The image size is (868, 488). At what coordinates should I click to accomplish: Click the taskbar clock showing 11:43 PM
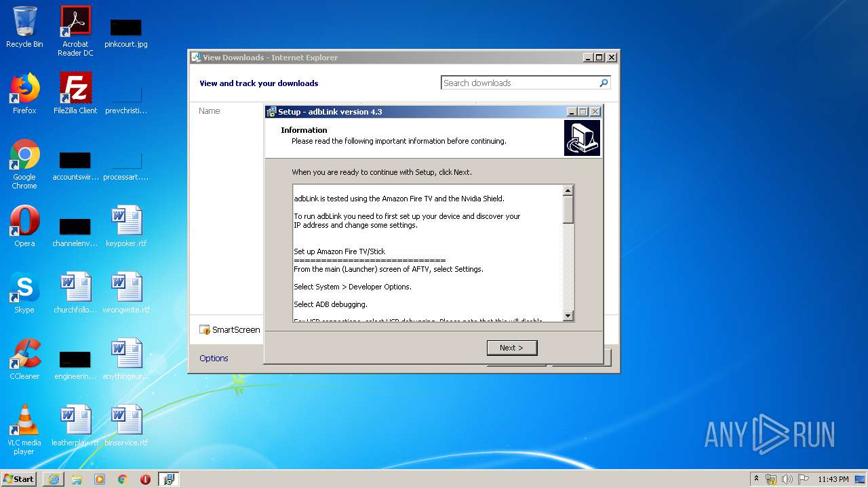833,479
